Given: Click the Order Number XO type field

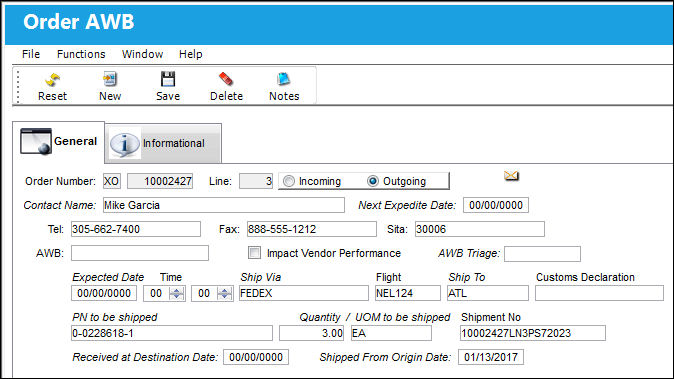Looking at the screenshot, I should tap(112, 181).
